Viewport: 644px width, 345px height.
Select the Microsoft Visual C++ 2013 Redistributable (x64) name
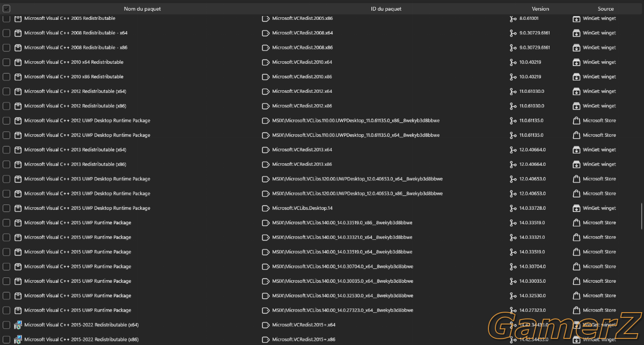pyautogui.click(x=75, y=150)
